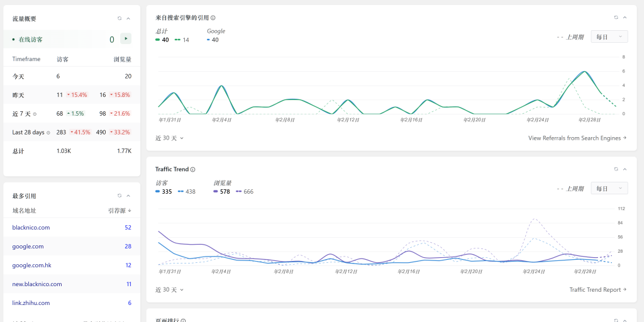644x322 pixels.
Task: Open 每日 interval dropdown in search referrals chart
Action: click(x=609, y=37)
